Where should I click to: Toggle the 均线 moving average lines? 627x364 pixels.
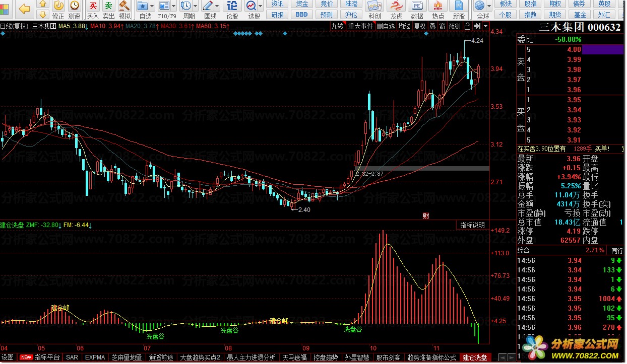(404, 26)
